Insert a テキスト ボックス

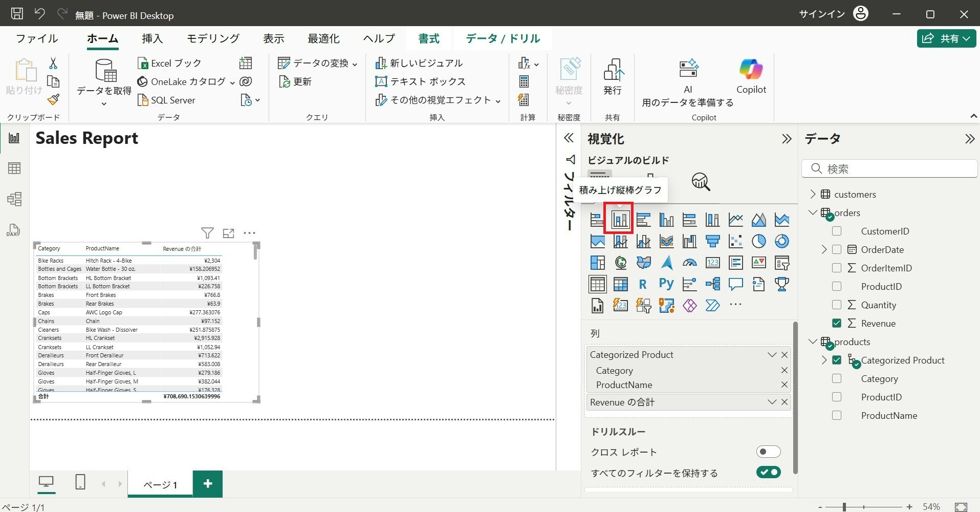pos(420,81)
